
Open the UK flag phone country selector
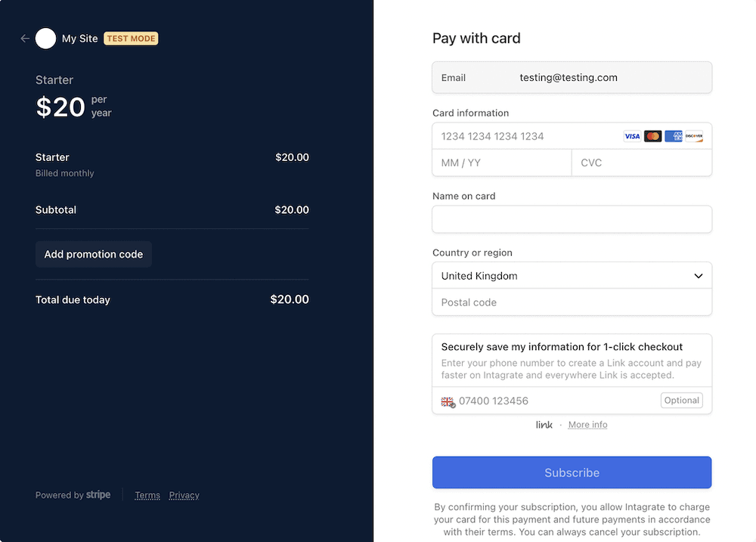(448, 401)
